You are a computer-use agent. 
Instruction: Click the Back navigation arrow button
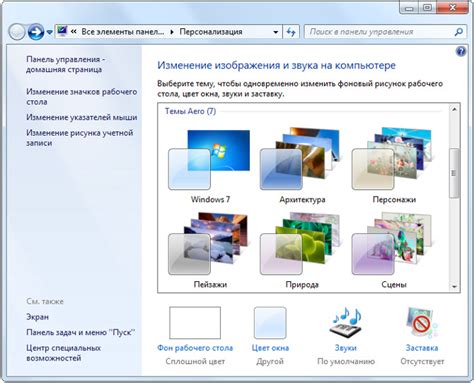coord(17,32)
